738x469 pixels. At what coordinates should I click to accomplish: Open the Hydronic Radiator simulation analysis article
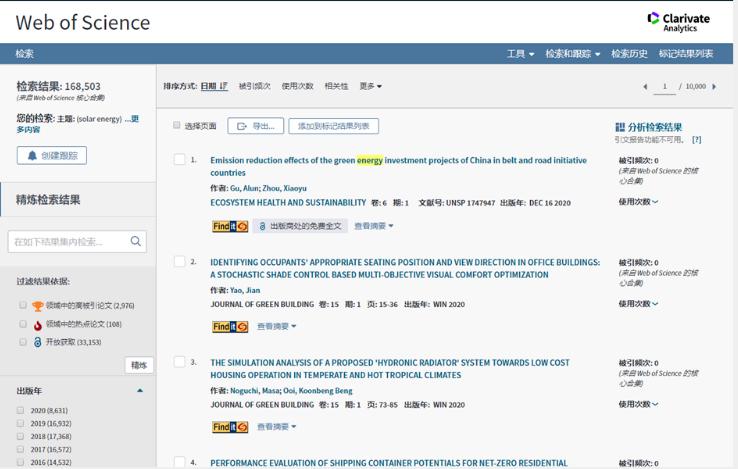(x=390, y=369)
